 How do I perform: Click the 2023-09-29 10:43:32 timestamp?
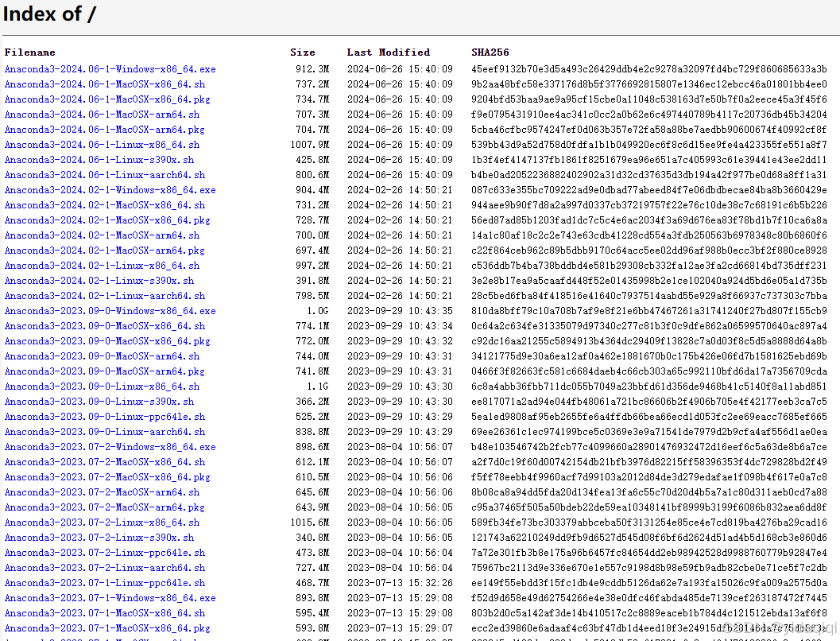point(400,341)
